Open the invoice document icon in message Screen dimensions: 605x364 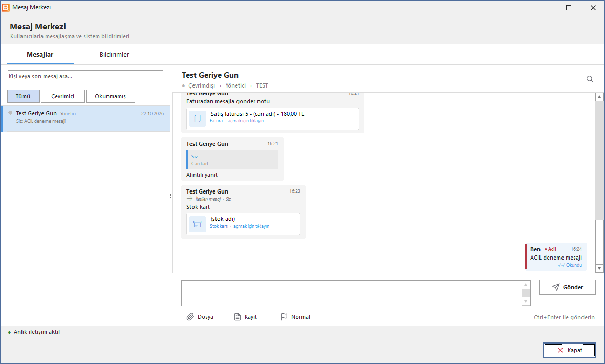[x=197, y=118]
